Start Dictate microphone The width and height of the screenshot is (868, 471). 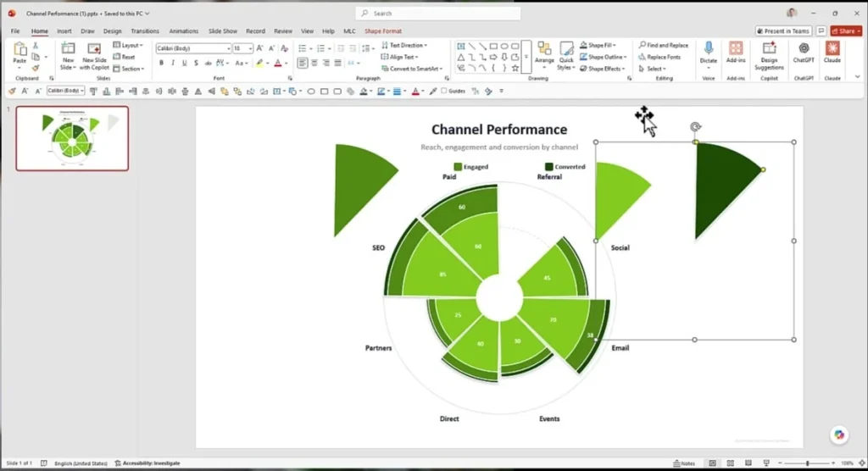coord(708,53)
